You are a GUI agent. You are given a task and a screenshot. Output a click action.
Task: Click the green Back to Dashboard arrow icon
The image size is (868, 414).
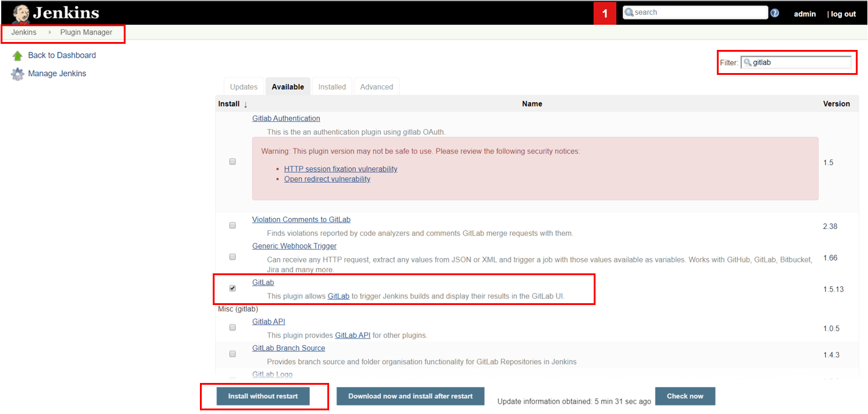pyautogui.click(x=18, y=55)
